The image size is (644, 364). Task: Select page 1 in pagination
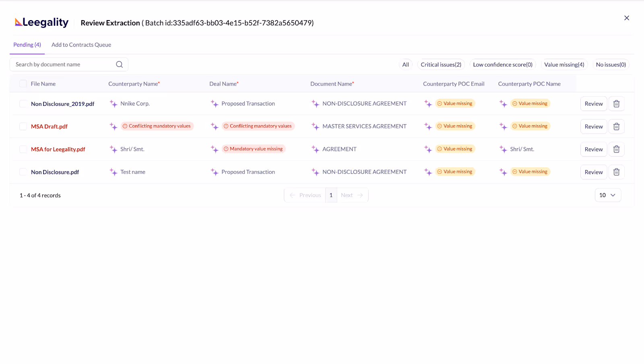pos(331,195)
